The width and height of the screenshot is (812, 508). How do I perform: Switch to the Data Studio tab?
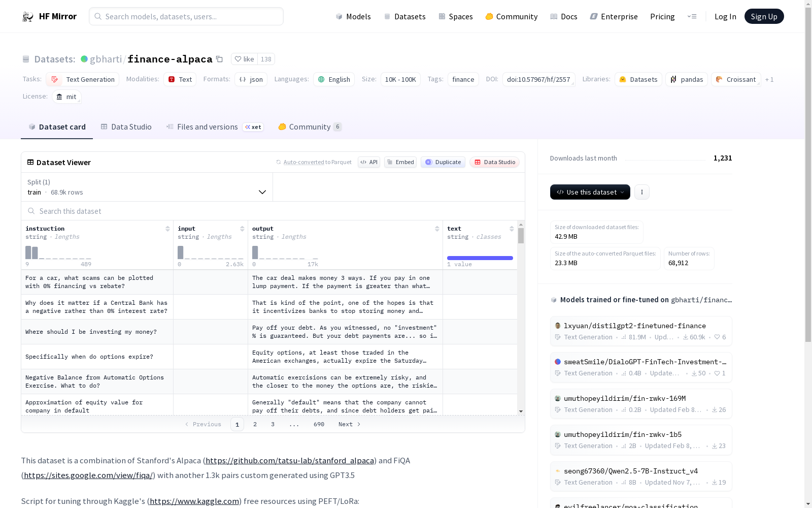[126, 127]
